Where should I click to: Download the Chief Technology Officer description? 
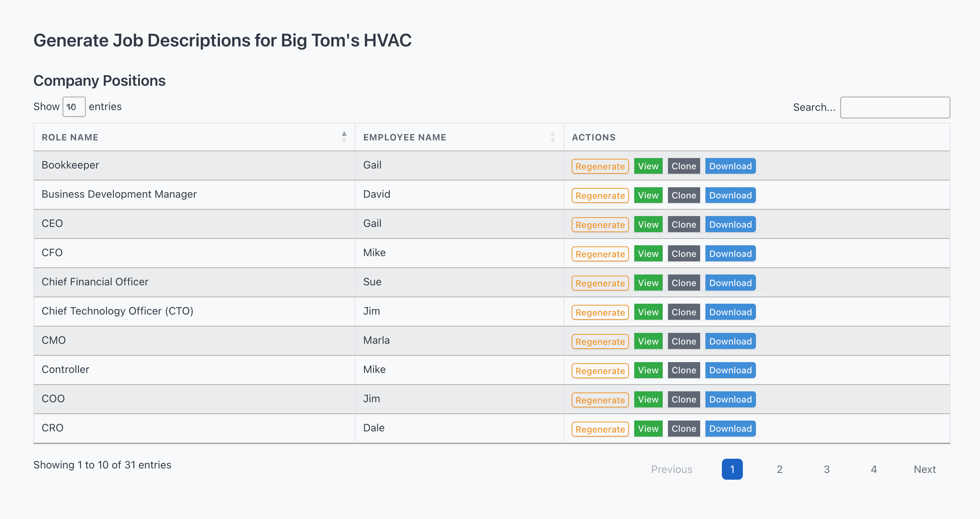[x=731, y=312]
